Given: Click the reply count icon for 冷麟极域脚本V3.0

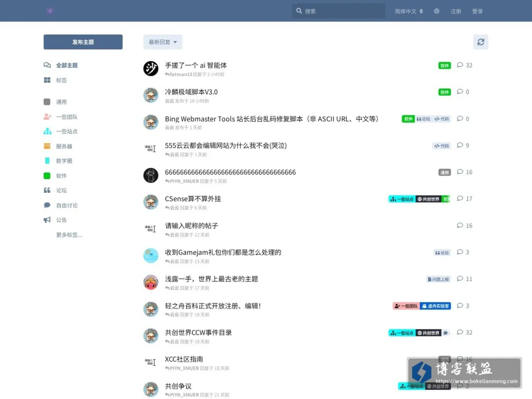Looking at the screenshot, I should tap(460, 92).
